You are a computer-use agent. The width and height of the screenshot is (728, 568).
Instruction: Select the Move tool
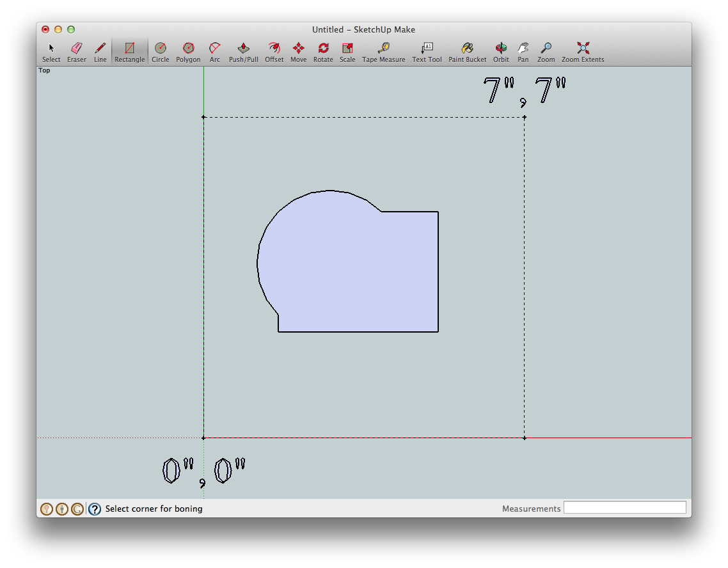point(298,51)
